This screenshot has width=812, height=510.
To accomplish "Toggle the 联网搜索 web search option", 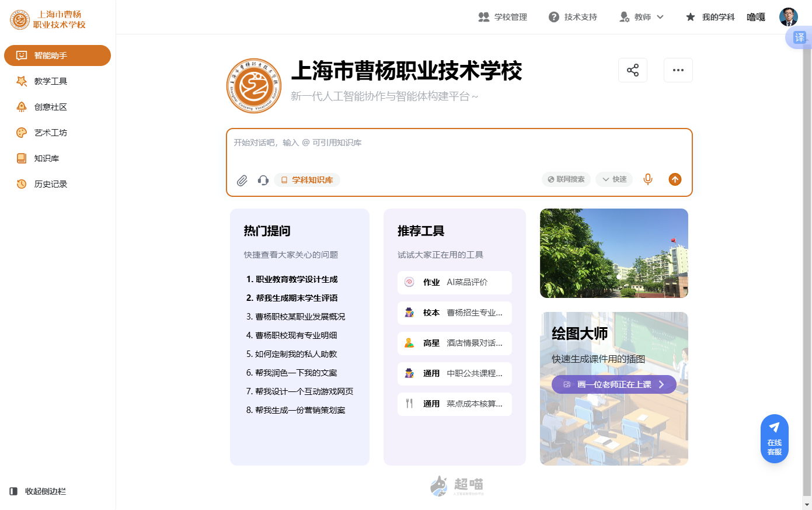I will (566, 179).
